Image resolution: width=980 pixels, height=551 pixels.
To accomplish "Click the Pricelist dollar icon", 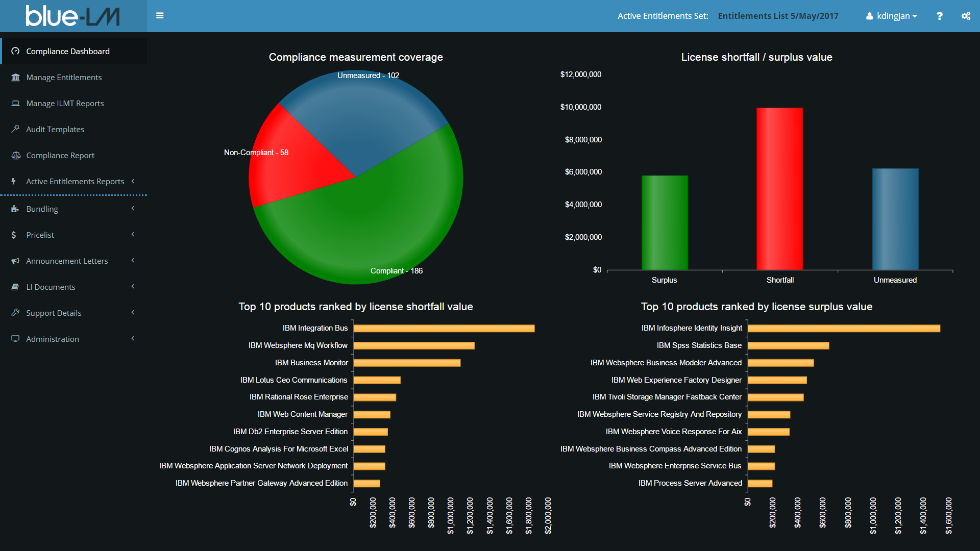I will click(13, 235).
